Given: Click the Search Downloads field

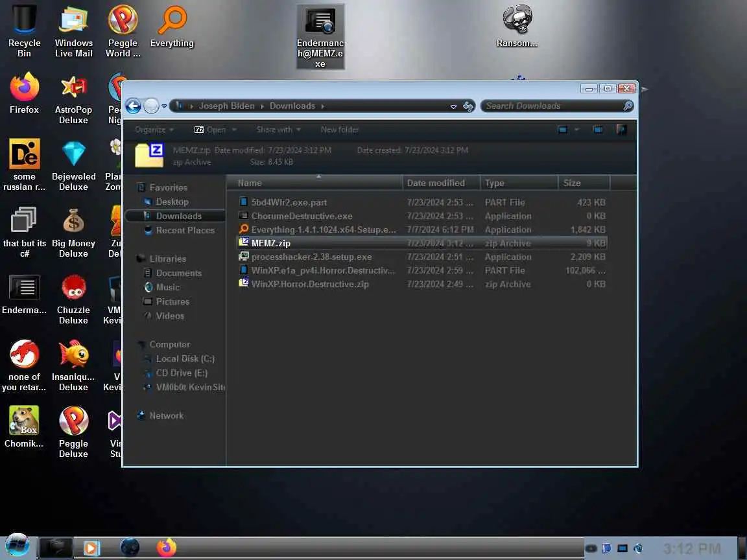Looking at the screenshot, I should tap(558, 106).
